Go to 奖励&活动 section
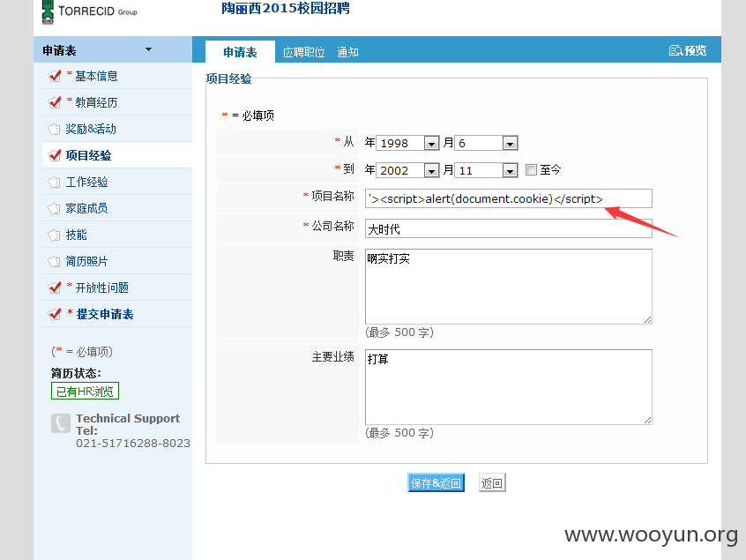Viewport: 746px width, 560px height. (91, 129)
